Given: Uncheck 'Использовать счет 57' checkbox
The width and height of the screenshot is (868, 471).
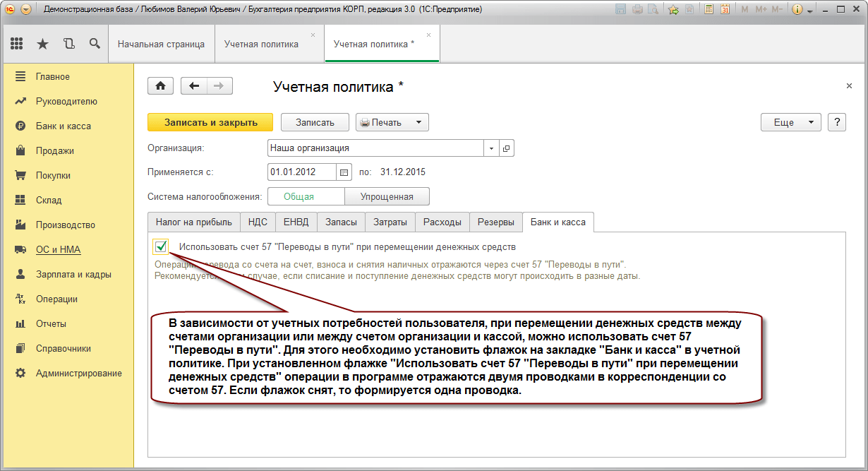Looking at the screenshot, I should pos(160,246).
